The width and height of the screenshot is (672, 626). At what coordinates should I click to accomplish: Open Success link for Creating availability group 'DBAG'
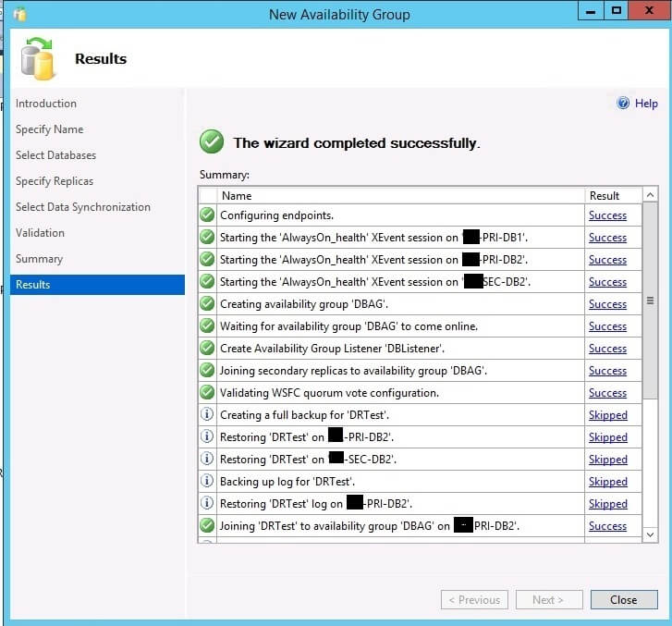coord(607,304)
